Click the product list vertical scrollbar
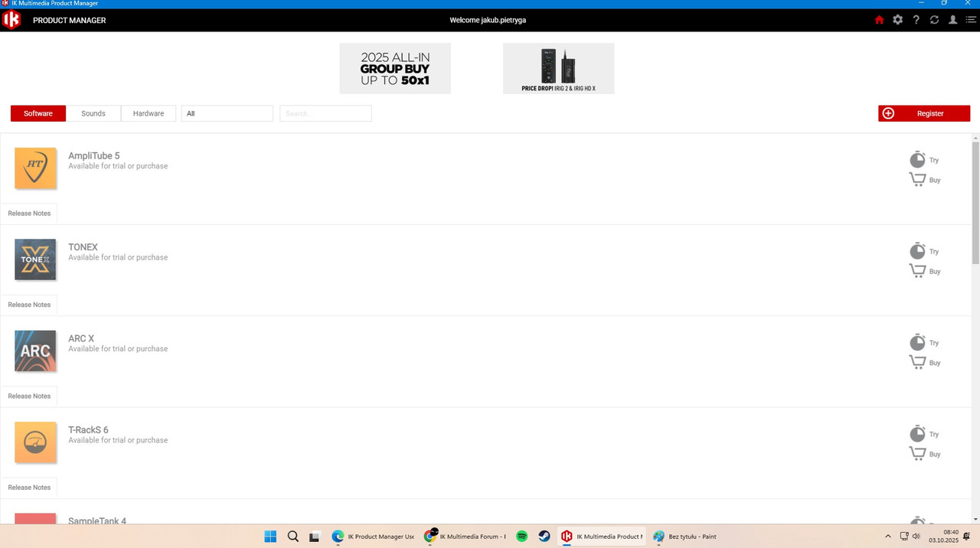Screen dimensions: 980x548 (975, 203)
